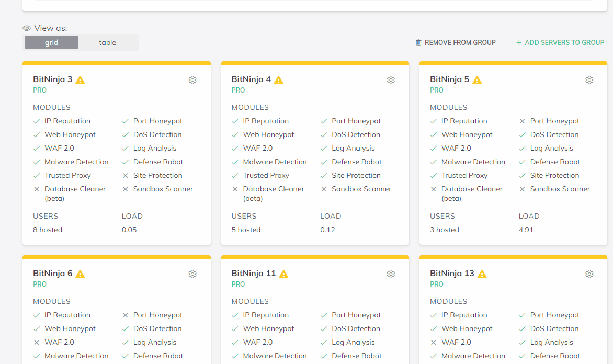This screenshot has width=613, height=364.
Task: Click the "8 hosted" users value
Action: tap(48, 230)
